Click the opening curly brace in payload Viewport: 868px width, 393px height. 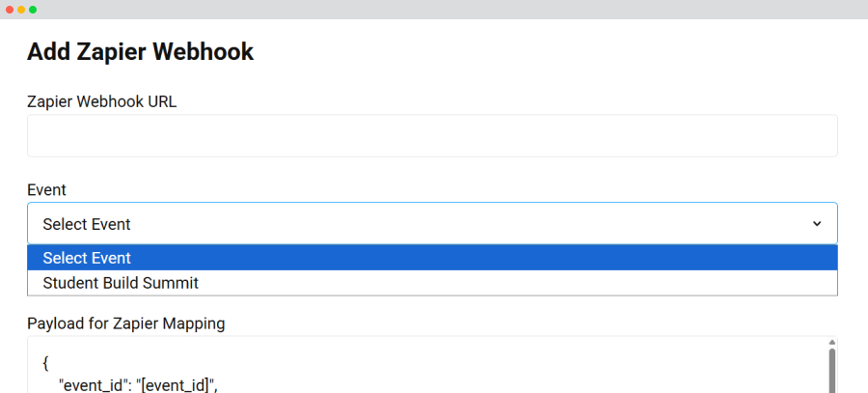pos(45,364)
